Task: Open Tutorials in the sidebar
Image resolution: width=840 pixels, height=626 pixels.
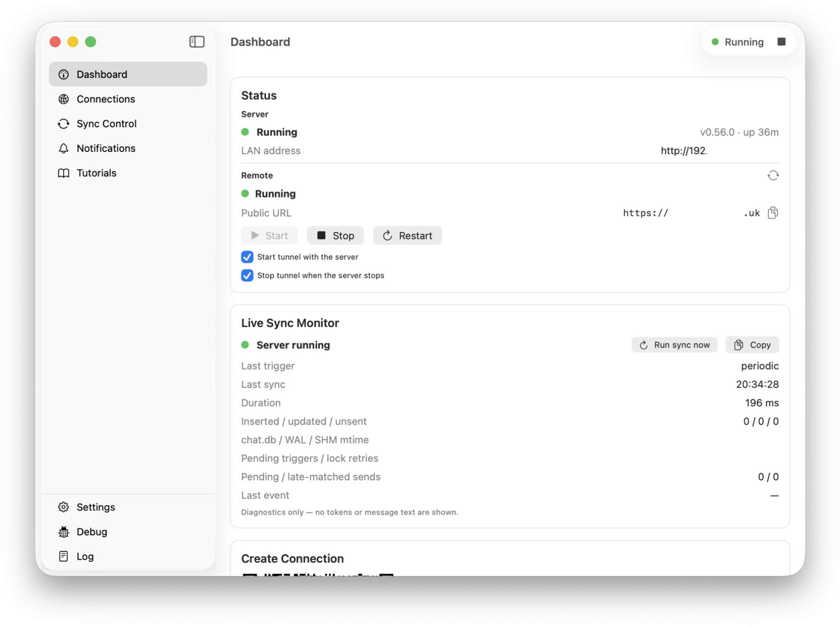Action: pos(128,173)
